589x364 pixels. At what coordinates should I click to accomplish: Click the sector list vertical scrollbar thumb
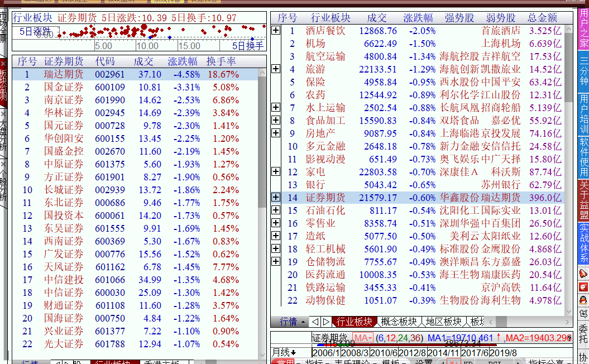(x=569, y=67)
